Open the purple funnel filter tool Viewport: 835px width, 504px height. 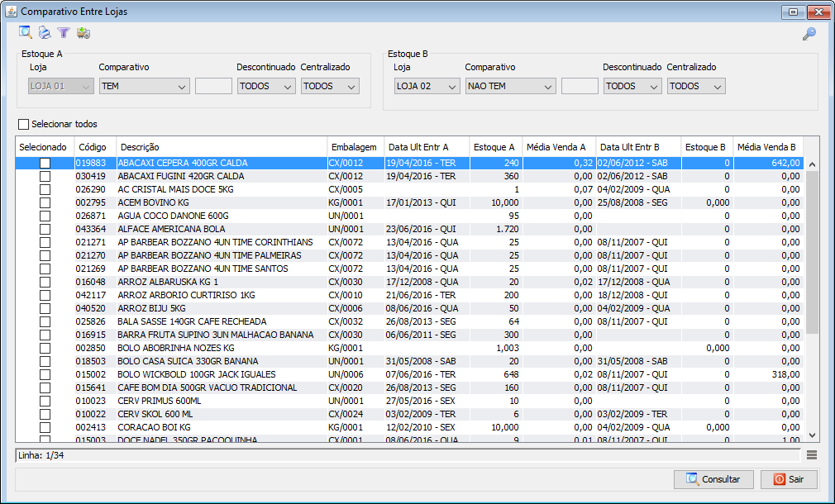click(x=64, y=33)
